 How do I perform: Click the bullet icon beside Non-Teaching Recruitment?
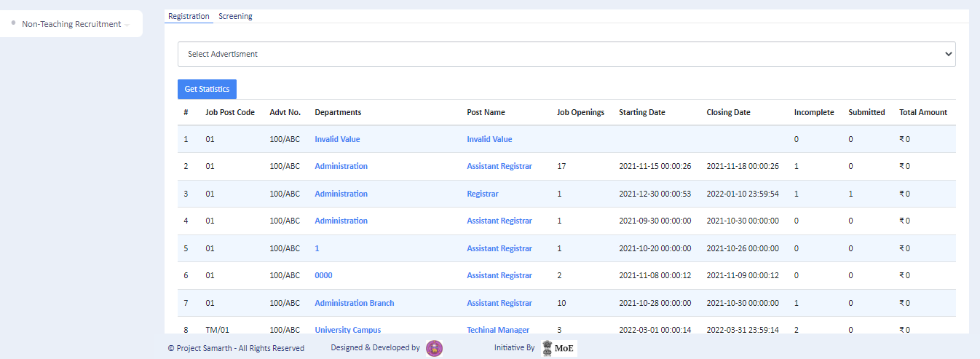click(14, 23)
